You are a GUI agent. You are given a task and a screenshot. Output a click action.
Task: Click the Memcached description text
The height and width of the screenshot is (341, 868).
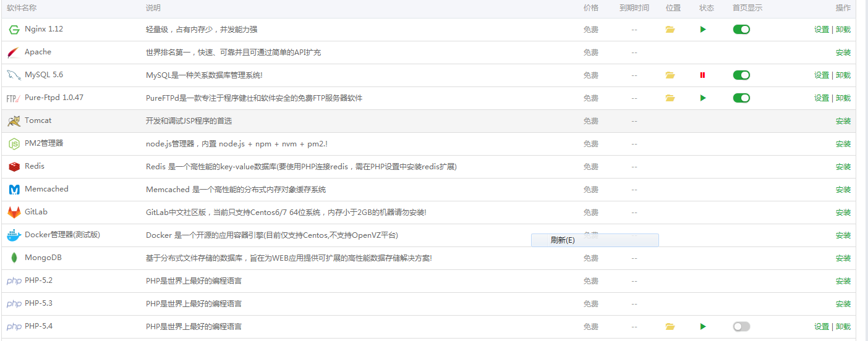[x=236, y=190]
